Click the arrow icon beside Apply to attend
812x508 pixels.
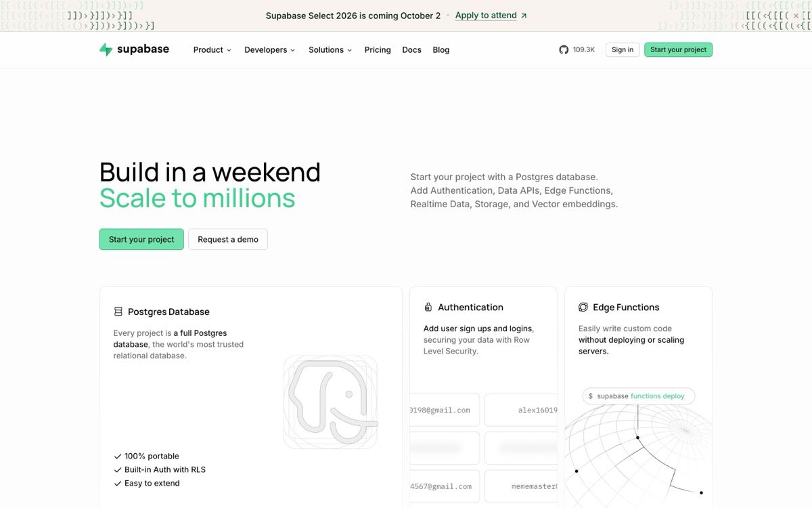coord(524,16)
